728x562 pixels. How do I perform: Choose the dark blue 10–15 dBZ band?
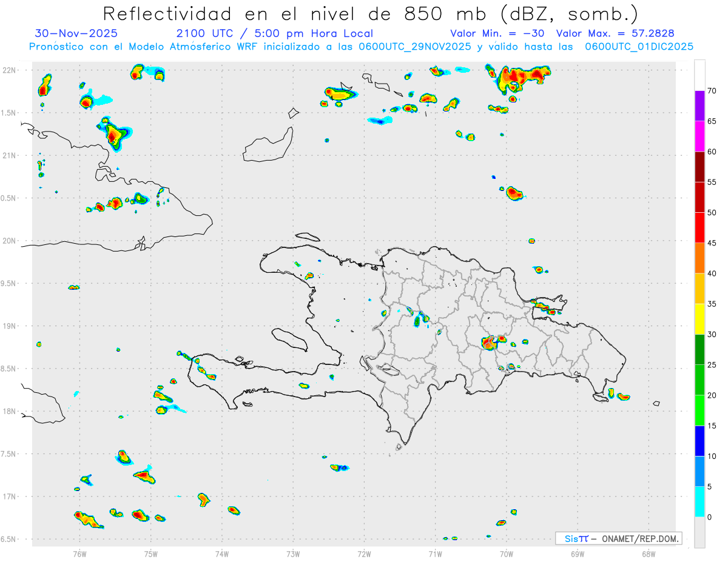[x=699, y=441]
